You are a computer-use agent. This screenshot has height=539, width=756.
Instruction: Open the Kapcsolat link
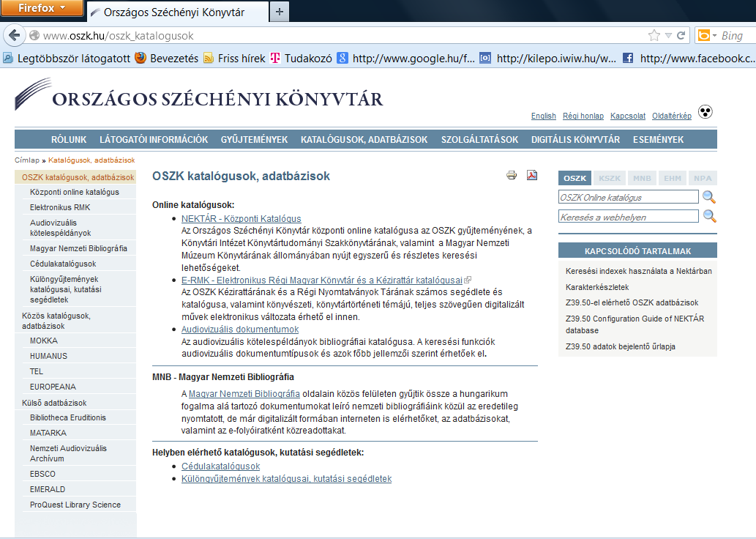628,116
